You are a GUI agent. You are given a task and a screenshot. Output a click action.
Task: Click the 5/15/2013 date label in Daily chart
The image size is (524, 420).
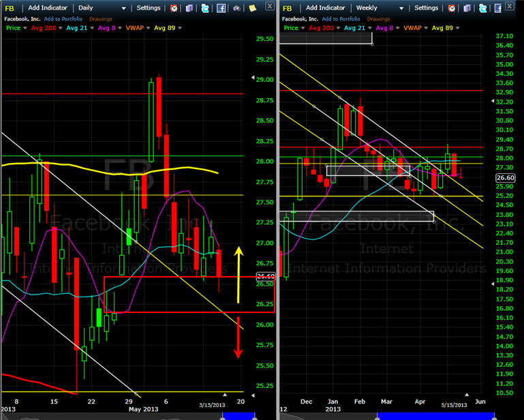point(212,405)
